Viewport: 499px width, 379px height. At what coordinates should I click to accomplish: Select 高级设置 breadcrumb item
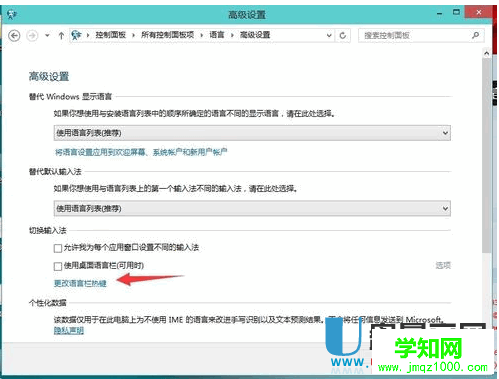coord(255,35)
